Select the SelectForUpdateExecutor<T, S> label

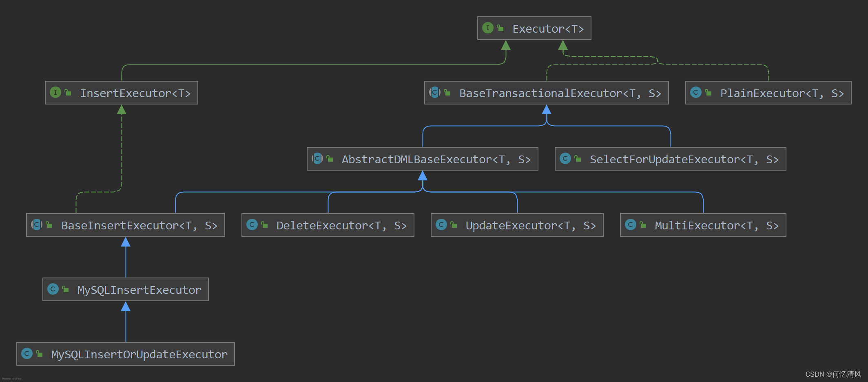tap(684, 160)
